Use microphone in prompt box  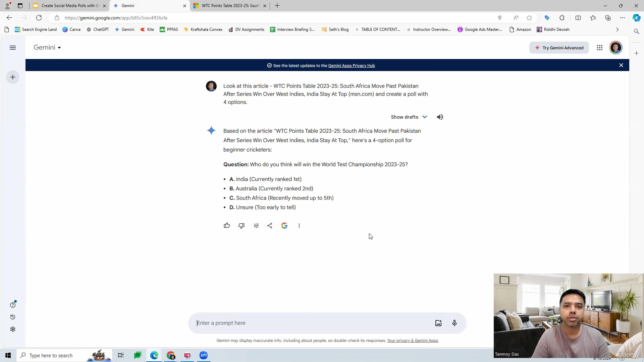(454, 323)
